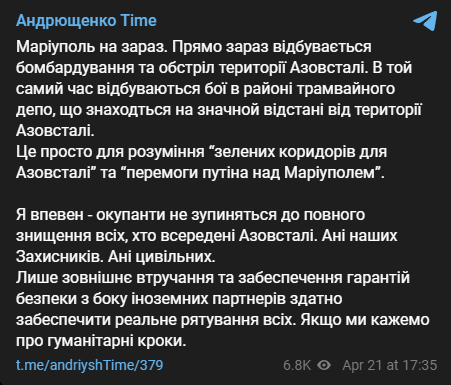The height and width of the screenshot is (385, 451).
Task: Click the line starting "забеспечити реальне рятування"
Action: pyautogui.click(x=223, y=320)
